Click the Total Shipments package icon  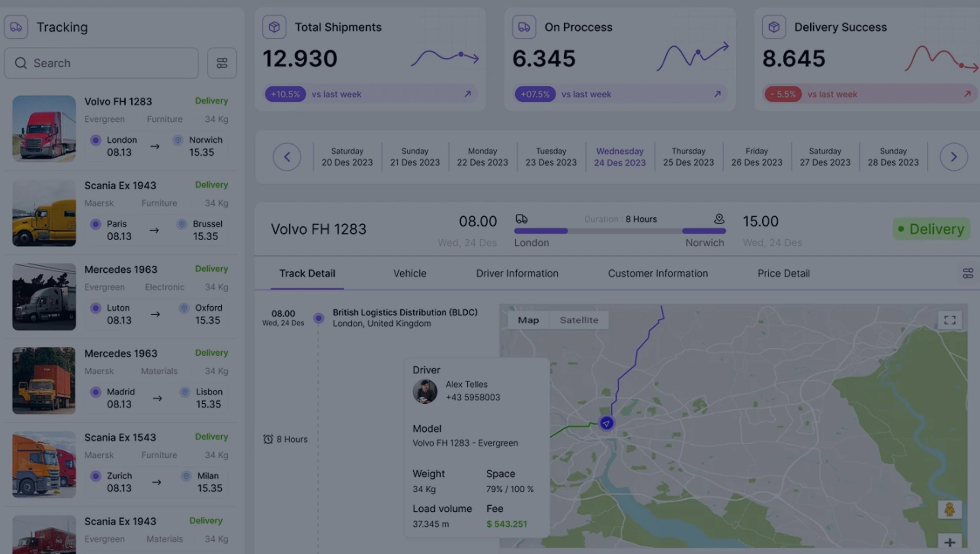tap(274, 26)
